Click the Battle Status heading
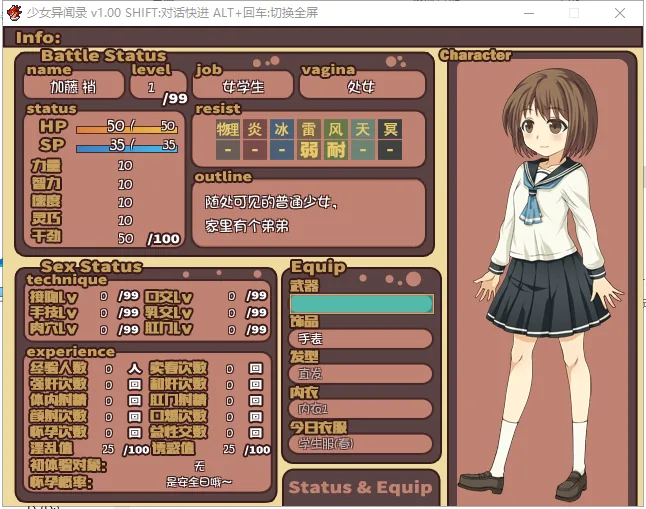646x509 pixels. (x=103, y=55)
